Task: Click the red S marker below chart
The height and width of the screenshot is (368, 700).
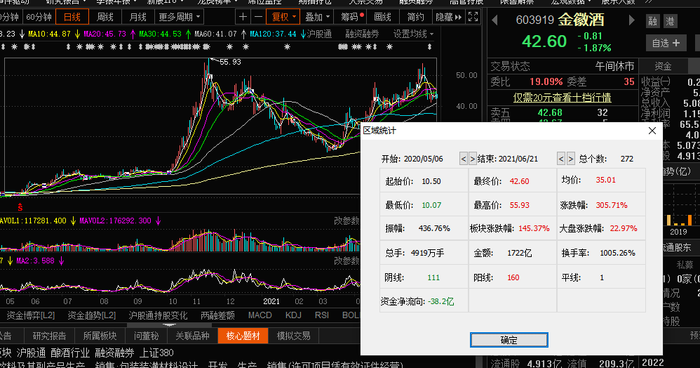Action: 20,207
